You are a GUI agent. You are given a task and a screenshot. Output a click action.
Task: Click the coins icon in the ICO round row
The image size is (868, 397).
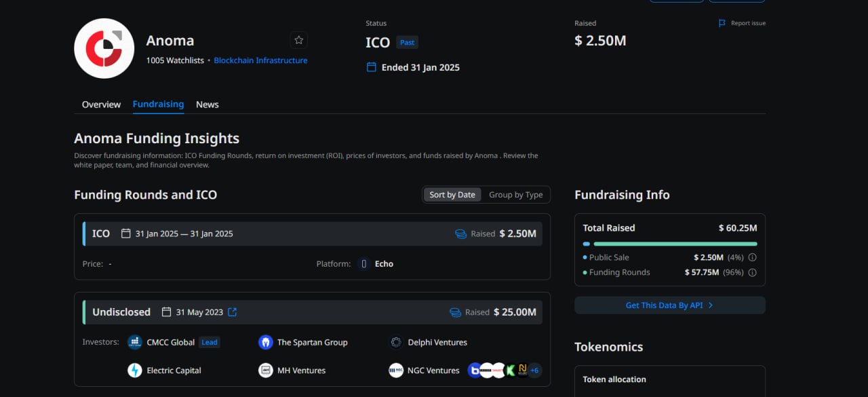[461, 233]
